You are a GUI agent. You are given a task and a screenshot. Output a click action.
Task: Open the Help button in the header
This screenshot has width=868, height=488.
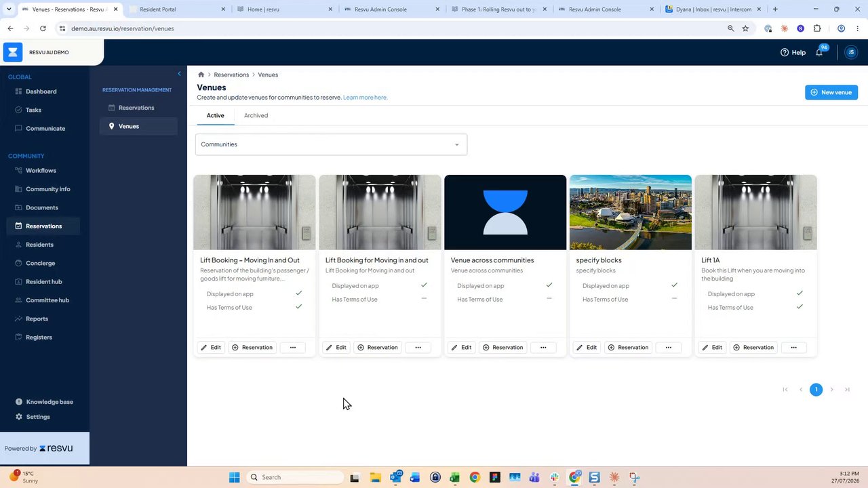tap(793, 52)
